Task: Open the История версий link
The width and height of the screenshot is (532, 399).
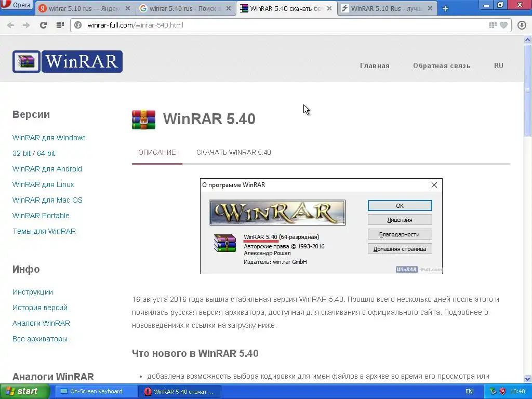Action: tap(39, 308)
